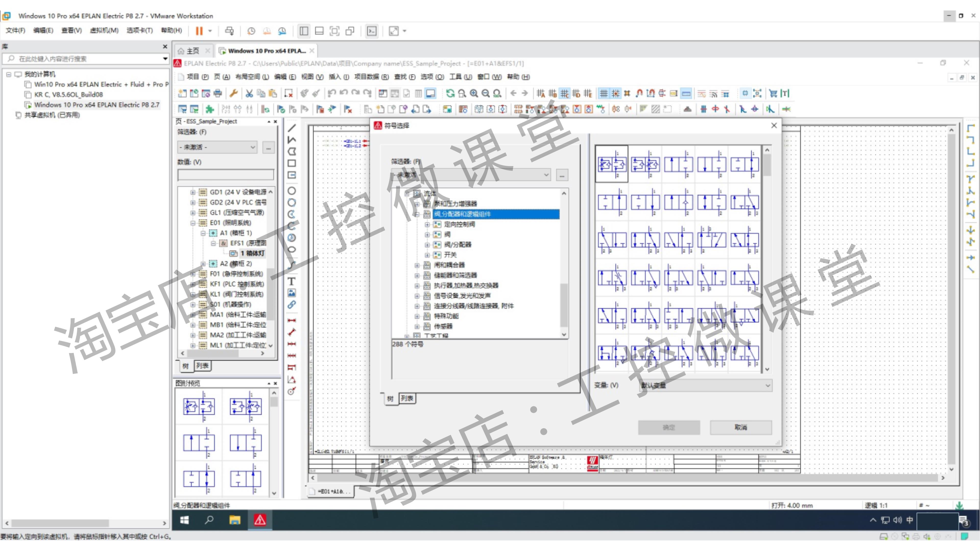Switch to the 主页 VMware tab

(x=193, y=51)
